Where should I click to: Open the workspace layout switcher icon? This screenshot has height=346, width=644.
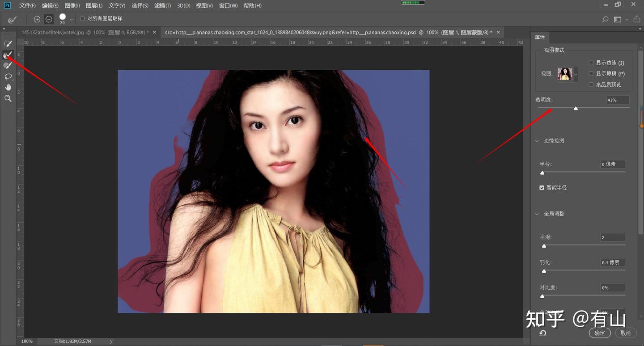618,19
